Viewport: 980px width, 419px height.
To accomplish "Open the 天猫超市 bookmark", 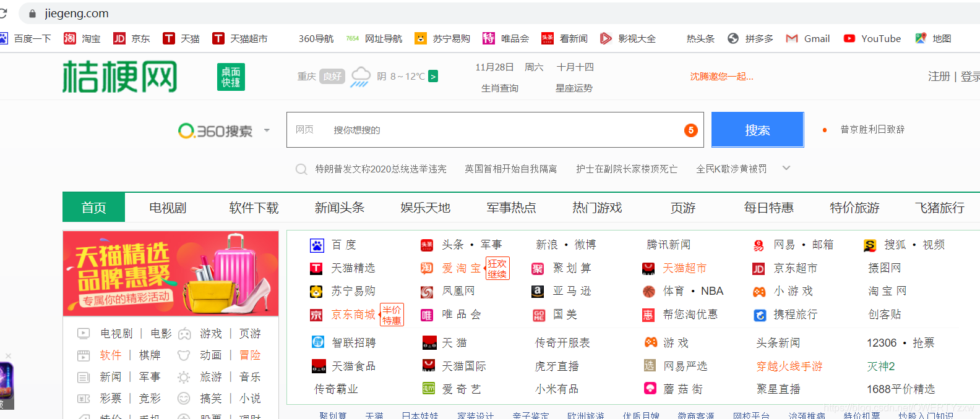I will coord(240,38).
